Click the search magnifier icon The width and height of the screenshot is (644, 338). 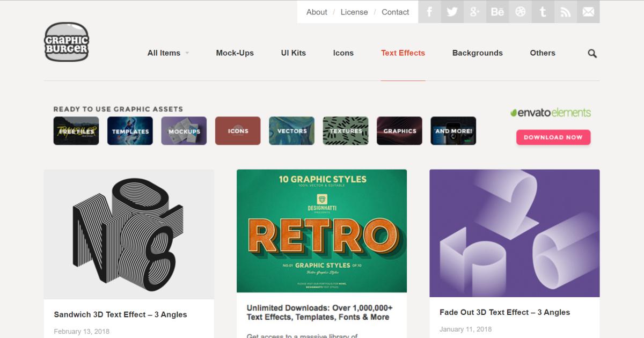coord(592,53)
